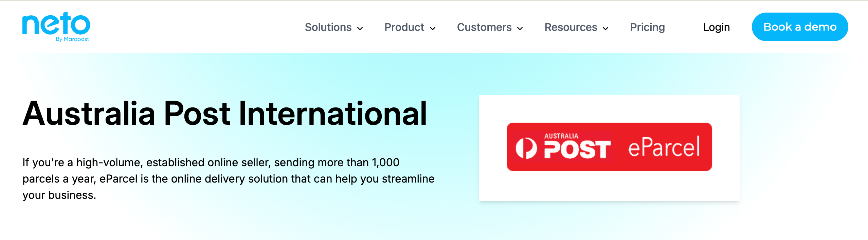Expand the chevron next to Solutions
The image size is (868, 240).
[360, 29]
